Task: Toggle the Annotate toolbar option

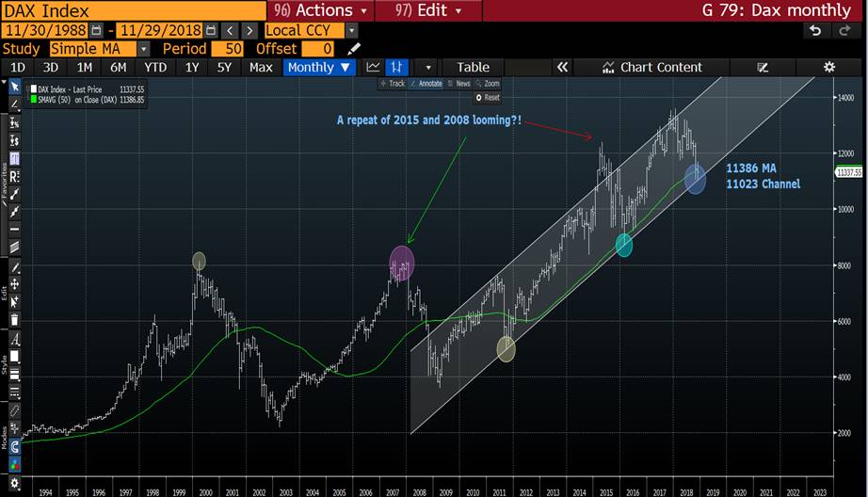Action: click(426, 84)
